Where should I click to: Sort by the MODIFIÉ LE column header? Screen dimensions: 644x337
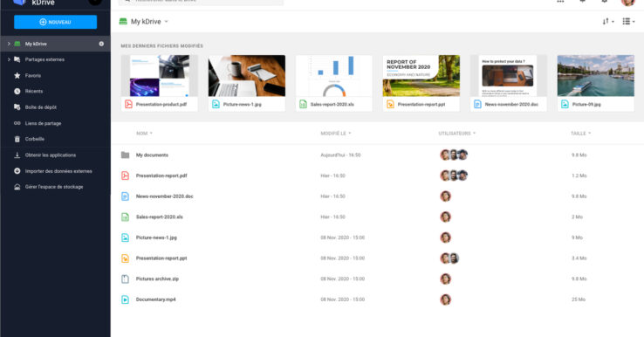pyautogui.click(x=336, y=134)
